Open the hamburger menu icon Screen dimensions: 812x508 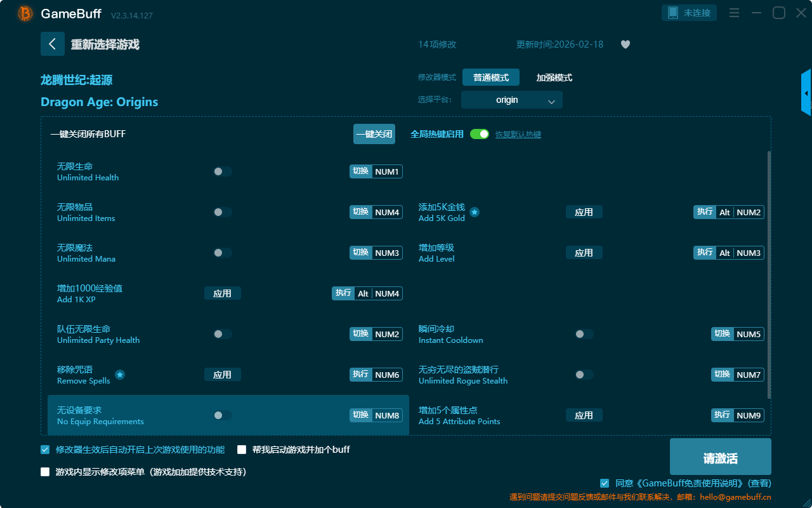click(x=734, y=13)
